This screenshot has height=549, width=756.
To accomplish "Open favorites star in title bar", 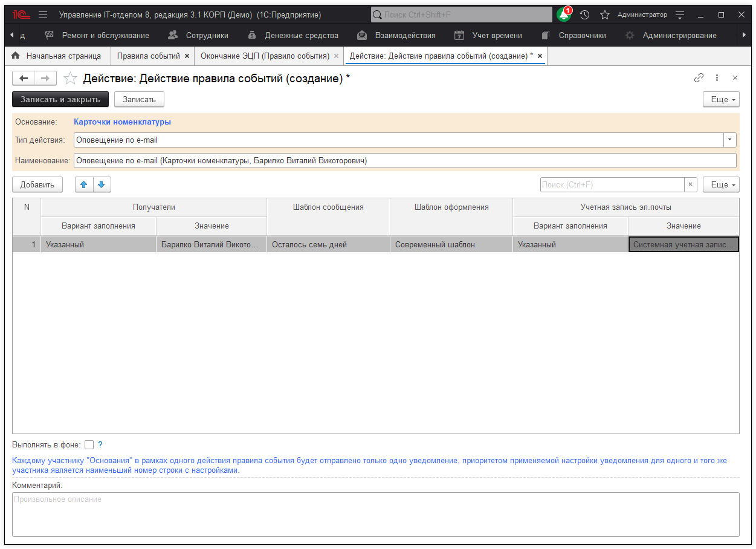I will click(x=604, y=15).
